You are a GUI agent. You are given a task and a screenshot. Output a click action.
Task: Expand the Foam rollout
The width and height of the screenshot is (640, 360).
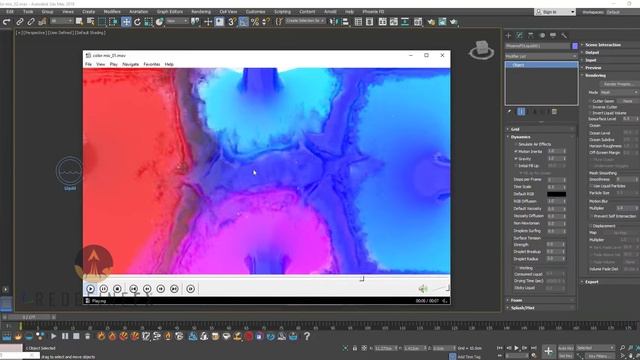tap(541, 300)
